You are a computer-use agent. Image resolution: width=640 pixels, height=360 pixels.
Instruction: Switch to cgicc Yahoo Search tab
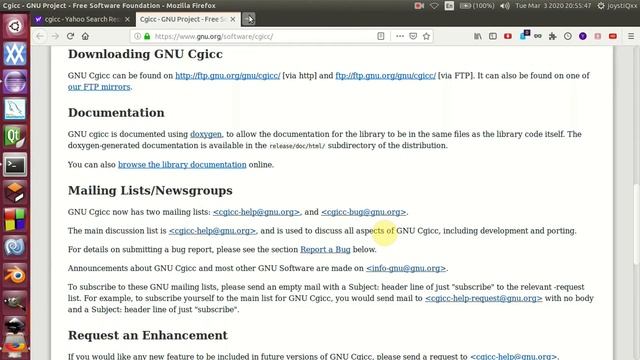[x=82, y=19]
